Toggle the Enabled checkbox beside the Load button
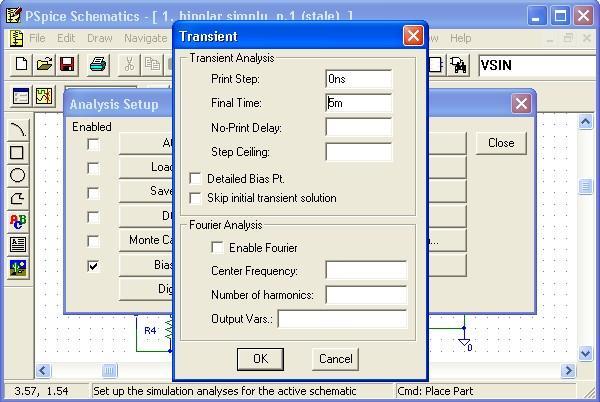The height and width of the screenshot is (402, 600). click(93, 168)
